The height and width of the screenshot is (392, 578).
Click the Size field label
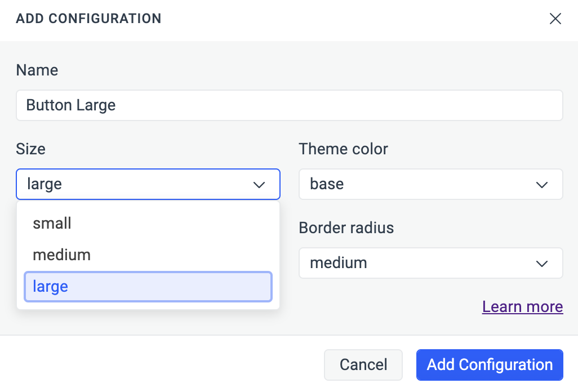(x=30, y=149)
